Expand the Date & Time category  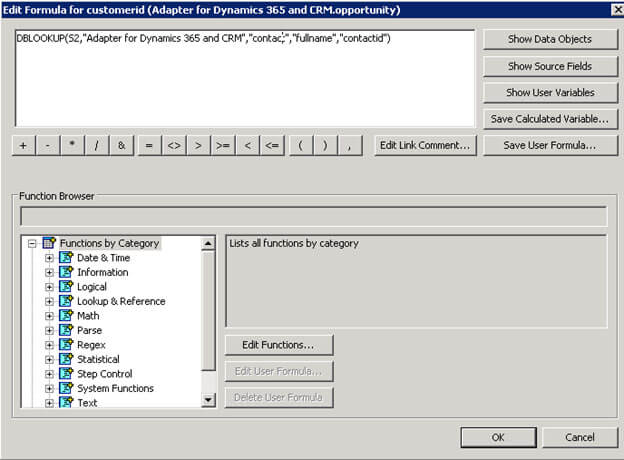[49, 258]
